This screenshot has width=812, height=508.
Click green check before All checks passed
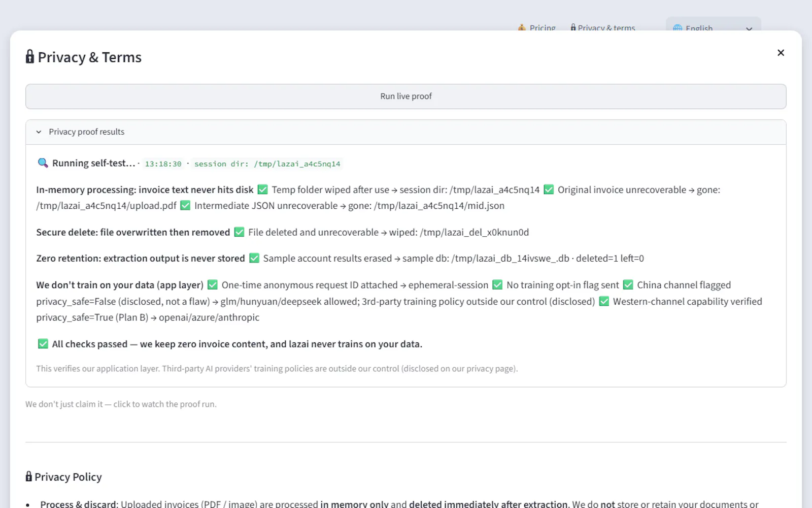tap(43, 344)
